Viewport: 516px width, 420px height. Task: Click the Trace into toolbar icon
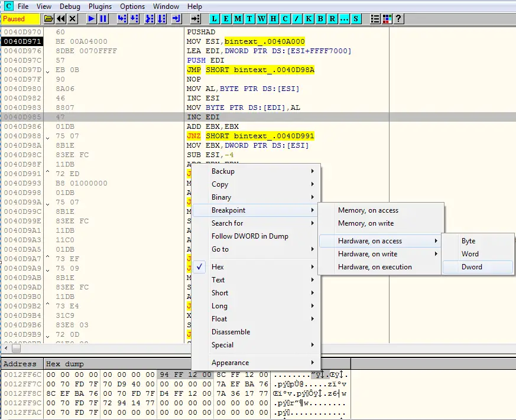coord(150,19)
